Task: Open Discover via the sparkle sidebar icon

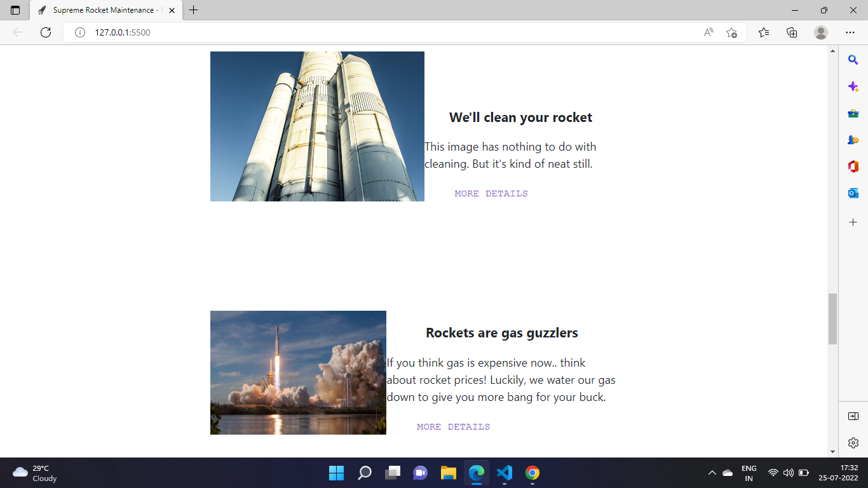Action: coord(853,86)
